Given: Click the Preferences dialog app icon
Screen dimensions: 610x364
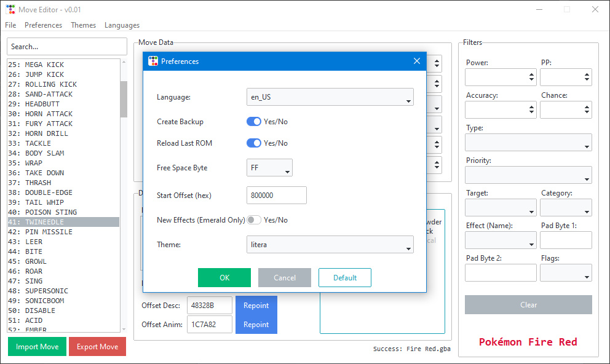Looking at the screenshot, I should [x=153, y=61].
